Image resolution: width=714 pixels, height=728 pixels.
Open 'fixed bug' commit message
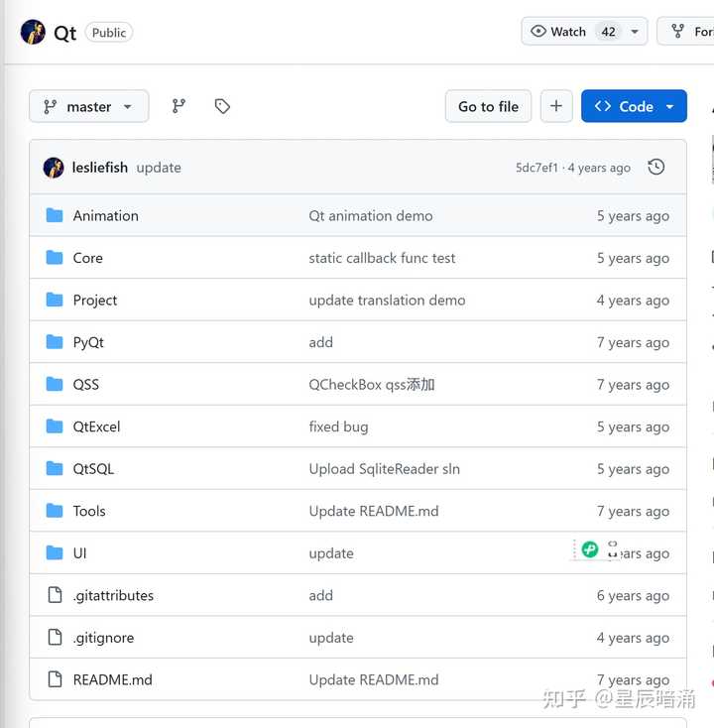338,426
